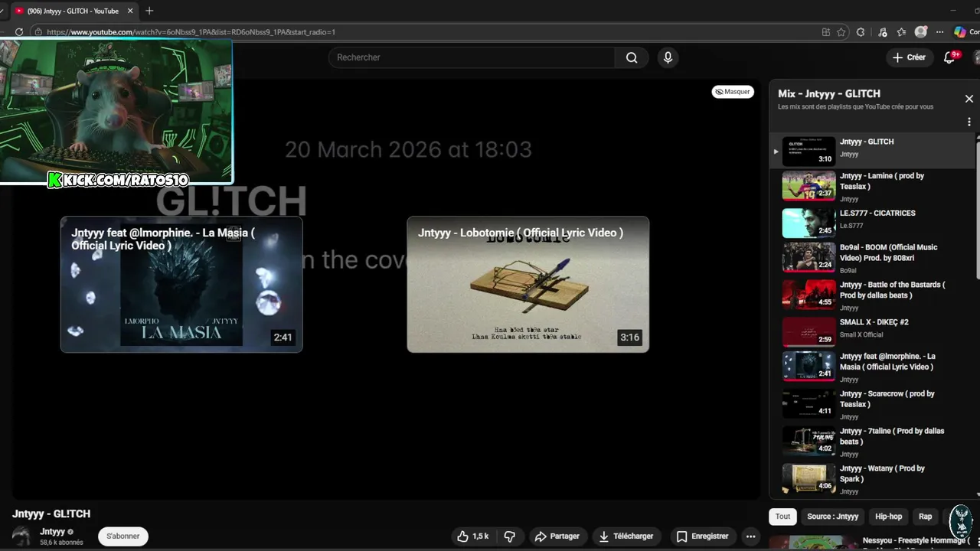Select the Tout filter chip
980x551 pixels.
click(782, 517)
